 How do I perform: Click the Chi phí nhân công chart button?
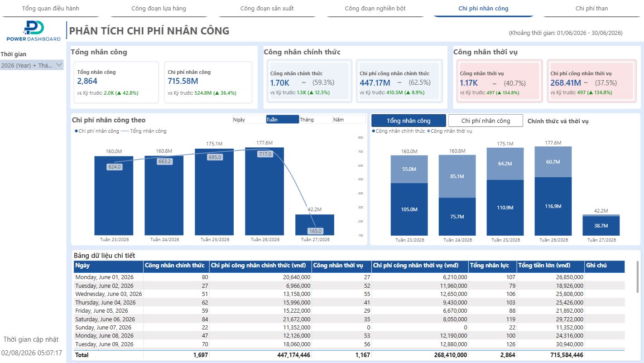[x=485, y=121]
